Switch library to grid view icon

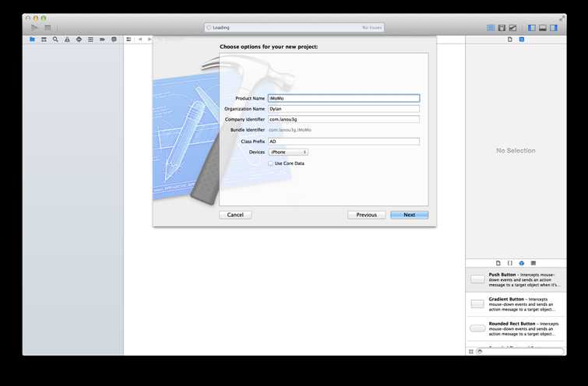[x=471, y=352]
